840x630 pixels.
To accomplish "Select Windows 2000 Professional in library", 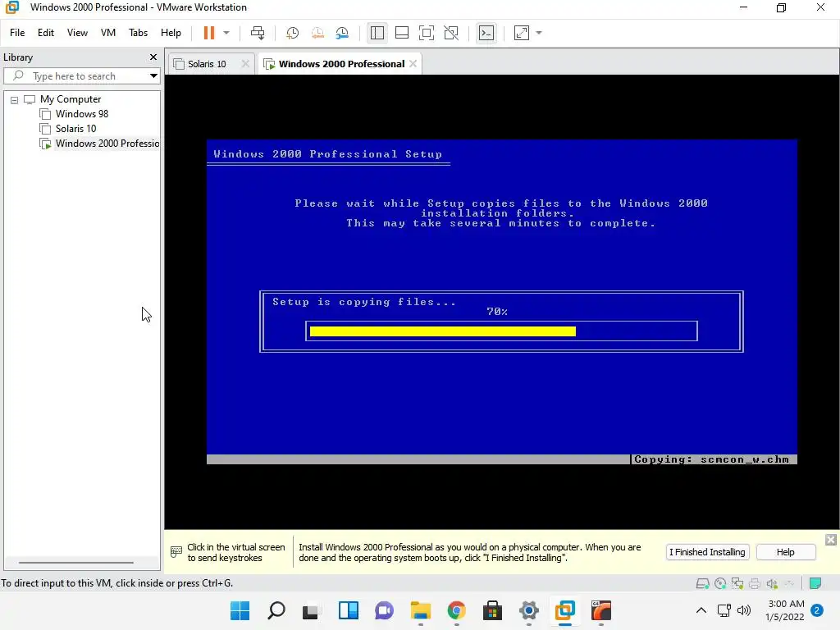I will (107, 144).
